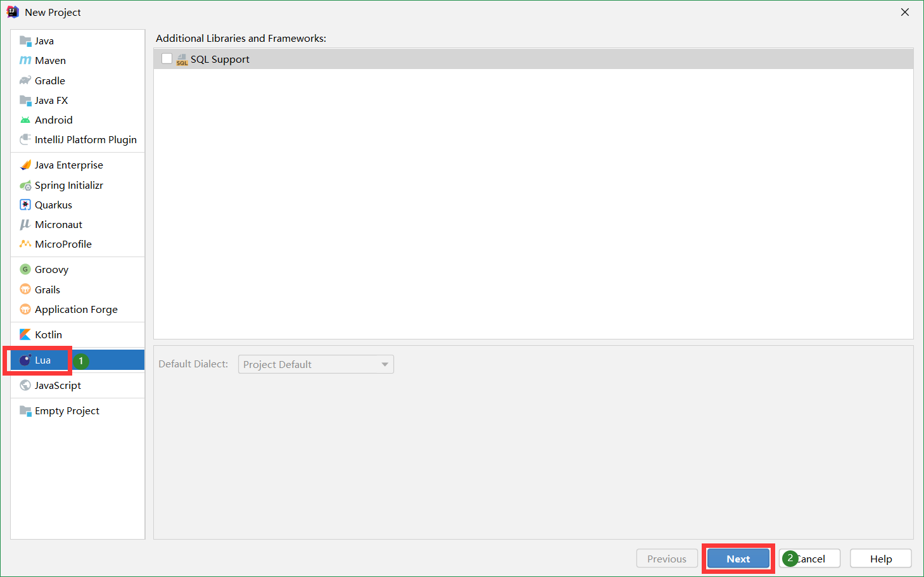
Task: Click the Help button
Action: pyautogui.click(x=880, y=558)
